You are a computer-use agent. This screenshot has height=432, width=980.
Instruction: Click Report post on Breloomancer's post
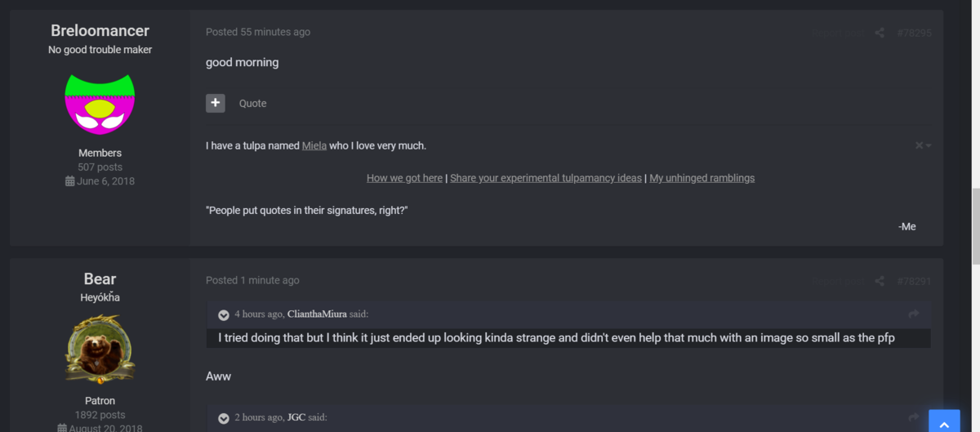click(837, 33)
